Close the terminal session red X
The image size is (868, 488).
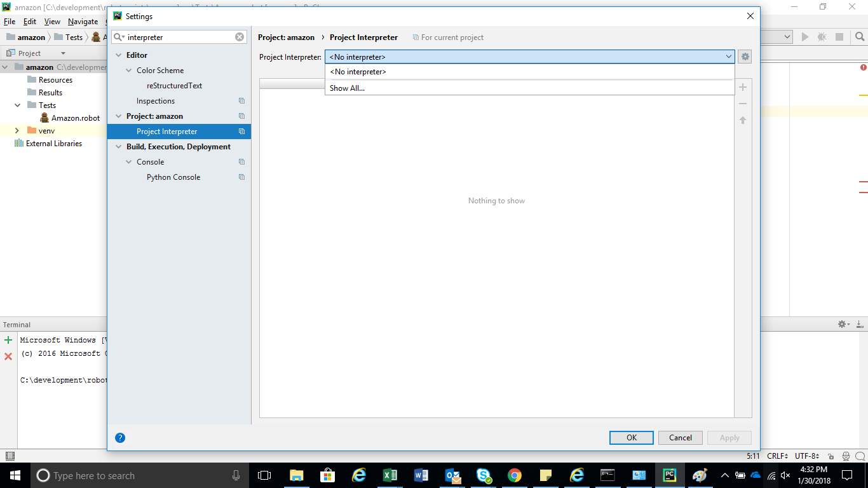[x=8, y=356]
